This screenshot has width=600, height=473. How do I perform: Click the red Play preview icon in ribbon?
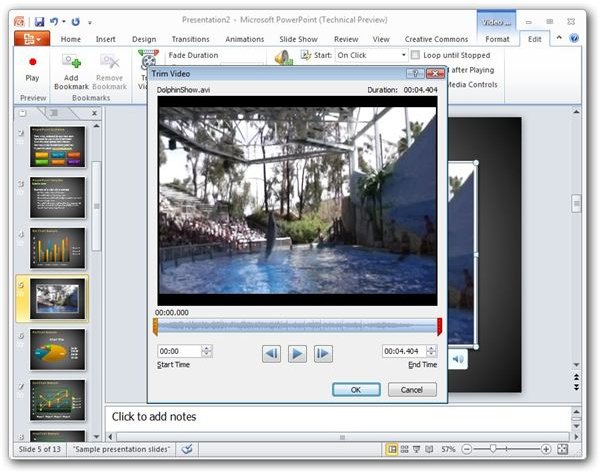[33, 62]
